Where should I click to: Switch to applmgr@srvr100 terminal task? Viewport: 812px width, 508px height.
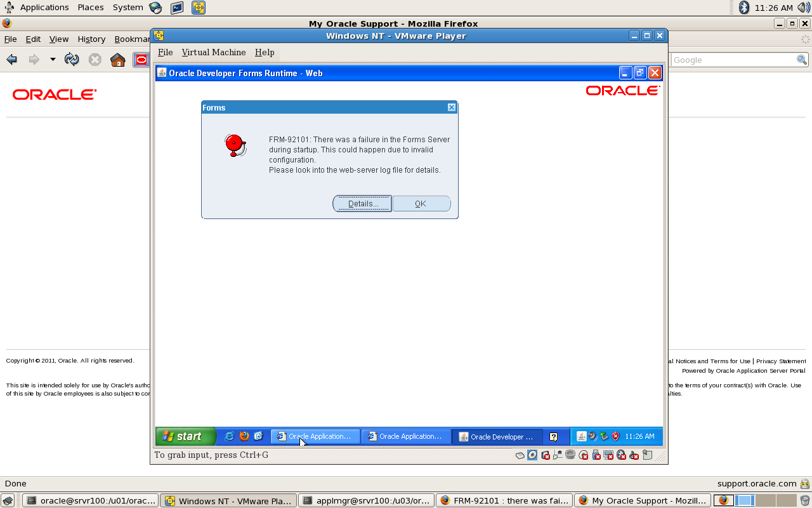366,500
